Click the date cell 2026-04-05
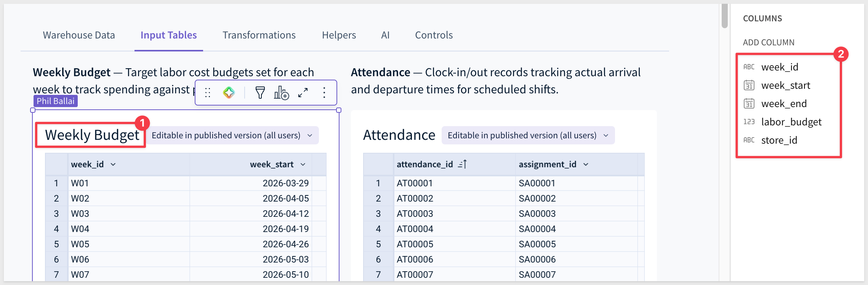Screen dimensions: 868x285 pyautogui.click(x=251, y=199)
